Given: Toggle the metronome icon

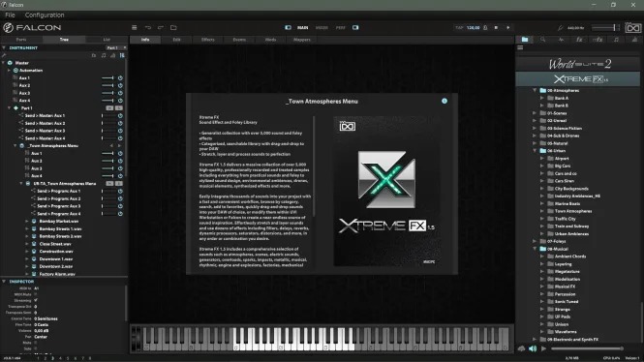Looking at the screenshot, I should [x=485, y=27].
